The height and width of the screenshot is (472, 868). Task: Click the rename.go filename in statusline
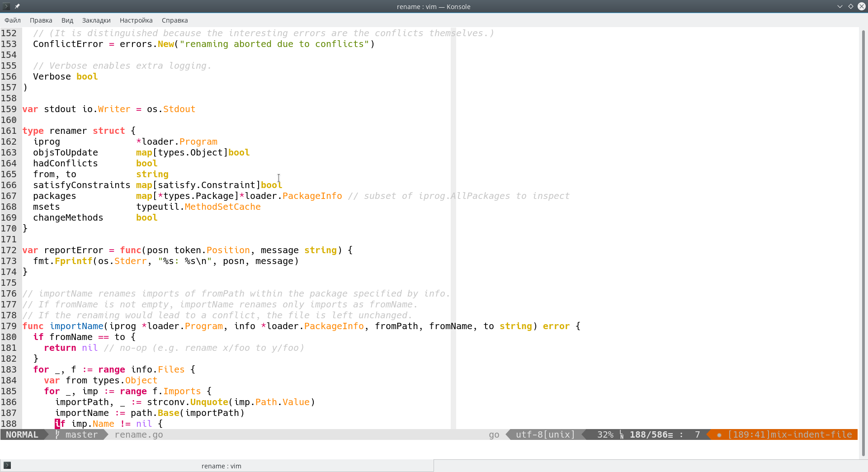[x=139, y=434]
